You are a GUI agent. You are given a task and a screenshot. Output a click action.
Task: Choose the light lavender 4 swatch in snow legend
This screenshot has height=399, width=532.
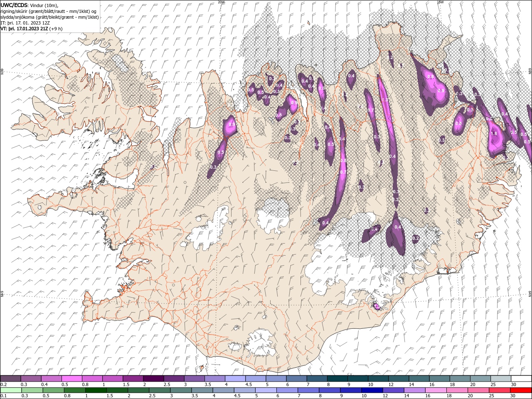coord(235,379)
